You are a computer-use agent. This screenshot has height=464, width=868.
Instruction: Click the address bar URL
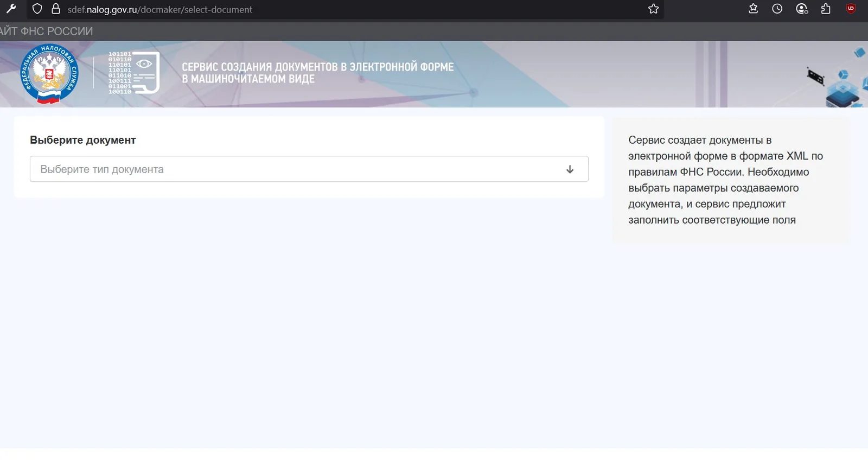pos(159,9)
